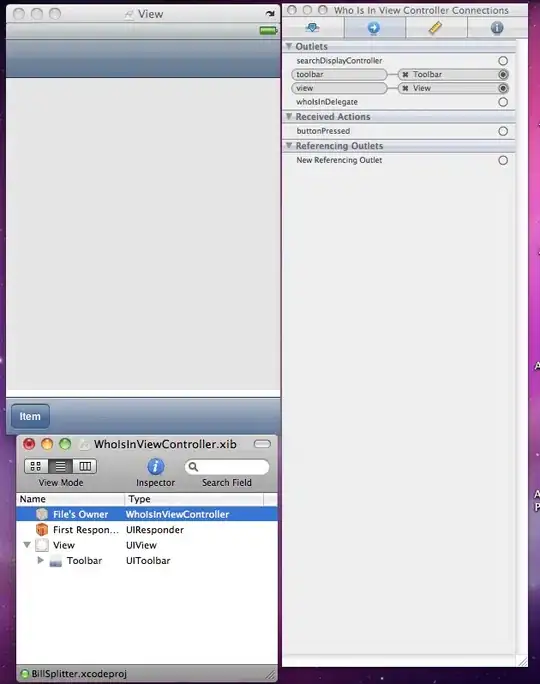
Task: Click the View window title icon
Action: 129,14
